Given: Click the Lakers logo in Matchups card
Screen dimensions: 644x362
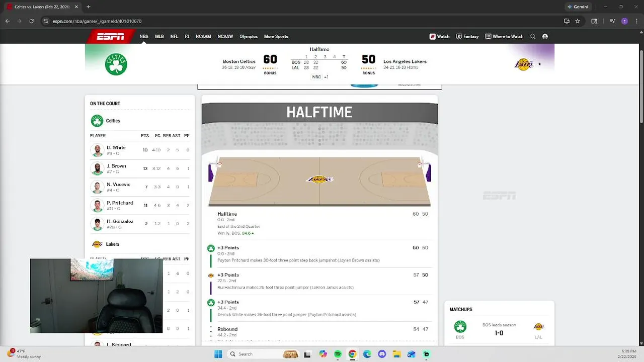Looking at the screenshot, I should (538, 327).
